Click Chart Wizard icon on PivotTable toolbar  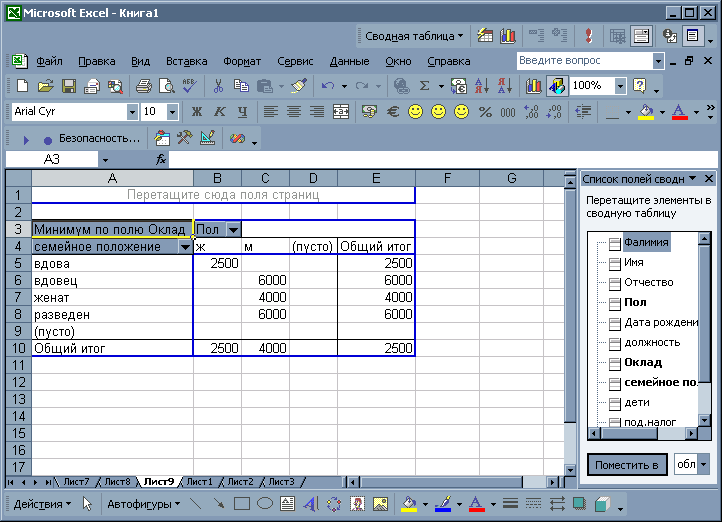coord(507,35)
